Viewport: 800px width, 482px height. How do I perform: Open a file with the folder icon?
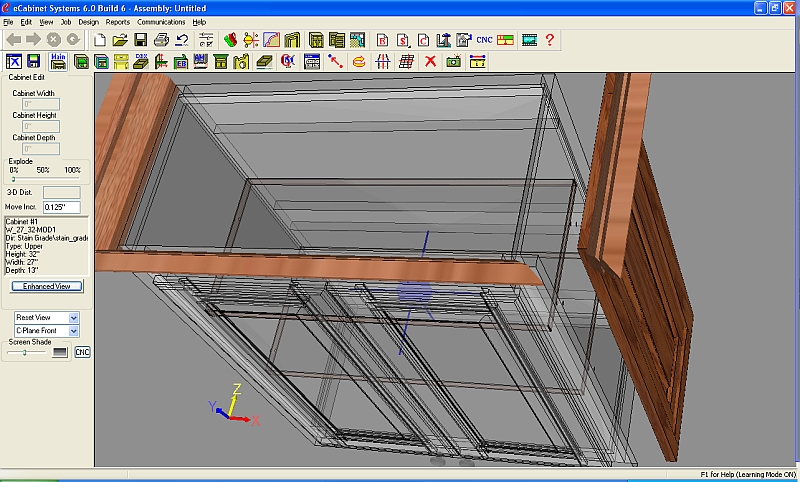(119, 40)
